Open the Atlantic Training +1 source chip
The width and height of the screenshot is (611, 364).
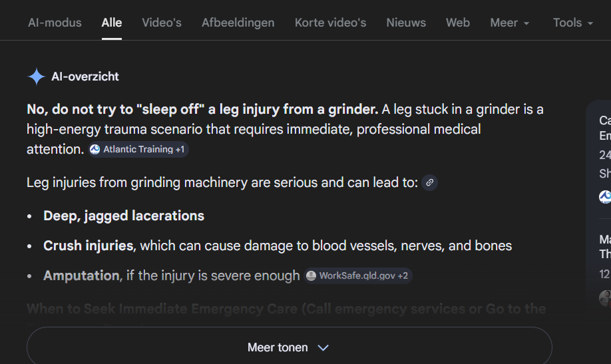coord(138,150)
